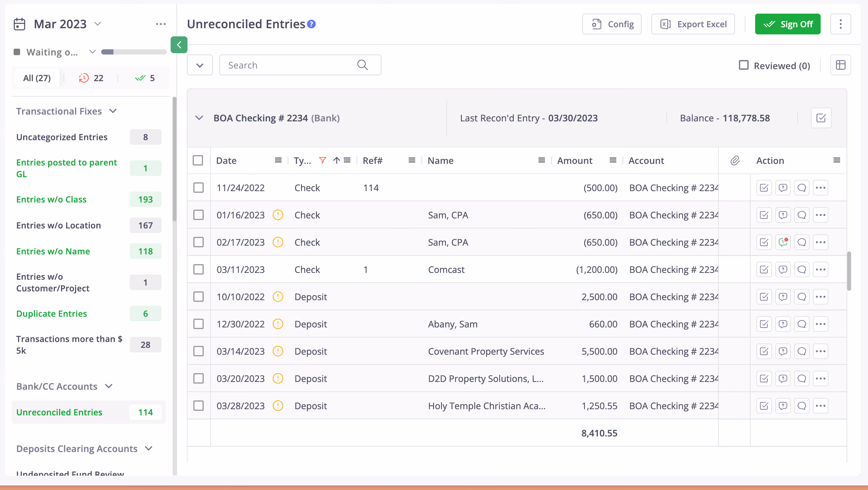Open the Waiting o... status dropdown

point(92,52)
